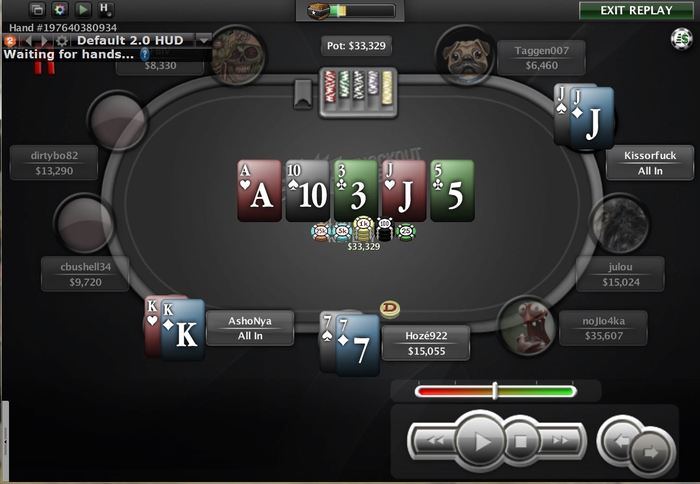700x484 pixels.
Task: Adjust the replay speed slider
Action: (x=495, y=391)
